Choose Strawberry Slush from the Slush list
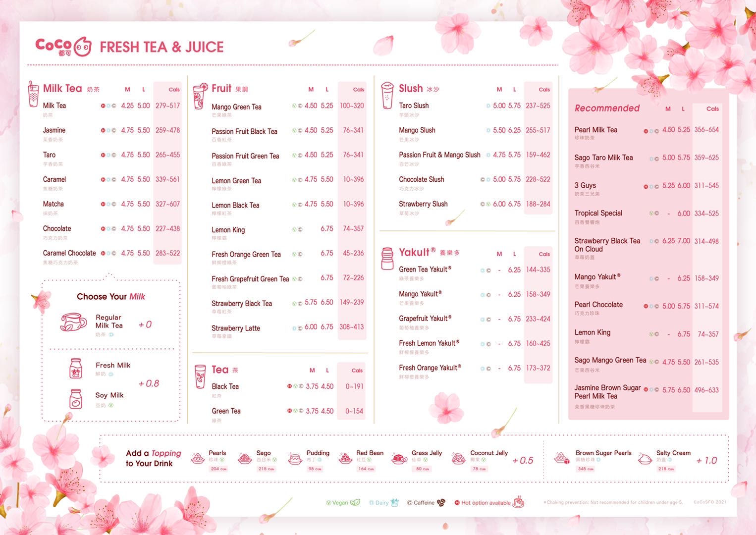 [x=423, y=204]
